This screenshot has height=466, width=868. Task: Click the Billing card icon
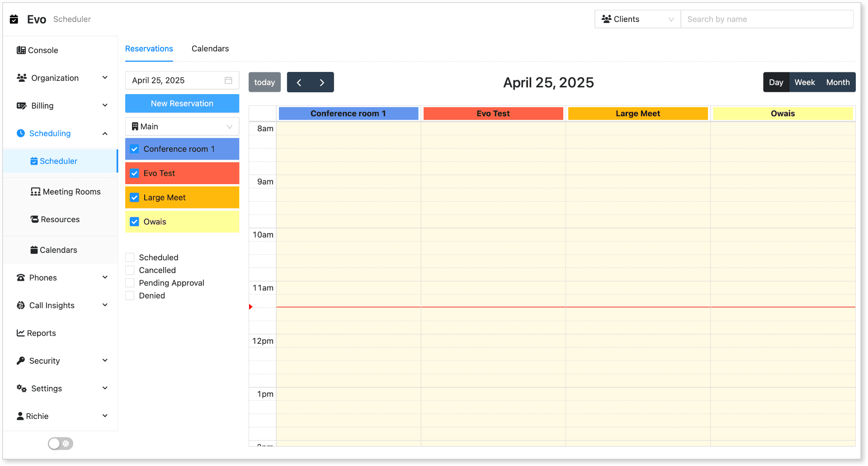[x=22, y=105]
